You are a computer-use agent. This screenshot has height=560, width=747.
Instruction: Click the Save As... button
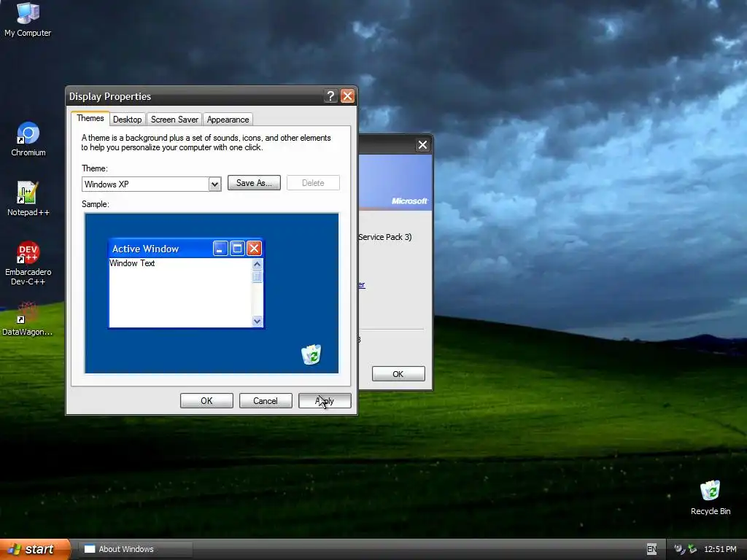pos(254,183)
